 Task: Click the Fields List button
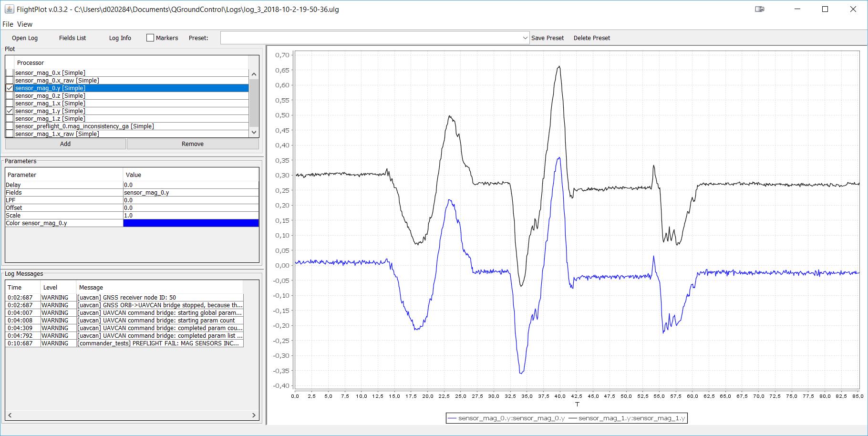click(x=72, y=38)
